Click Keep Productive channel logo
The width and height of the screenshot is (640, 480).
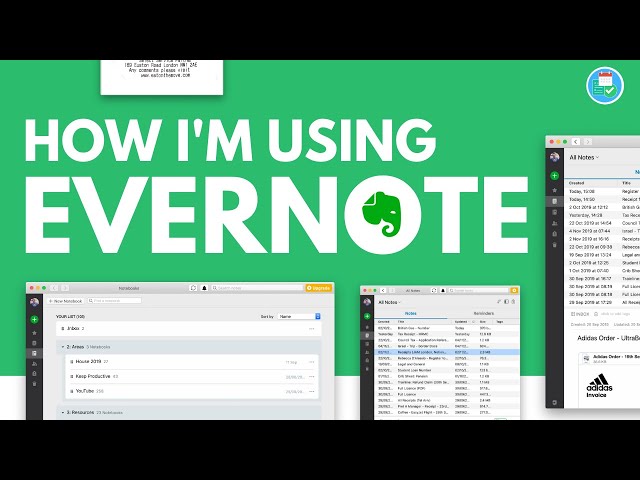tap(605, 86)
